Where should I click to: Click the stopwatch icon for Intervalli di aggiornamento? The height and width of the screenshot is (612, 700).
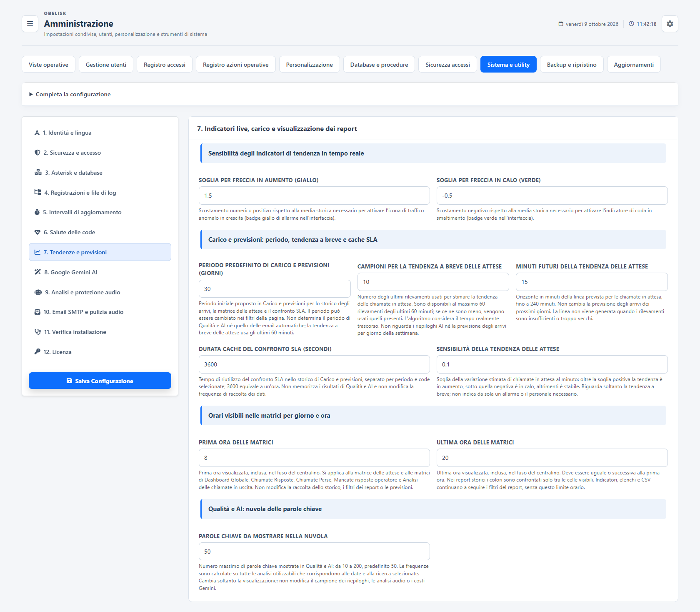tap(37, 212)
